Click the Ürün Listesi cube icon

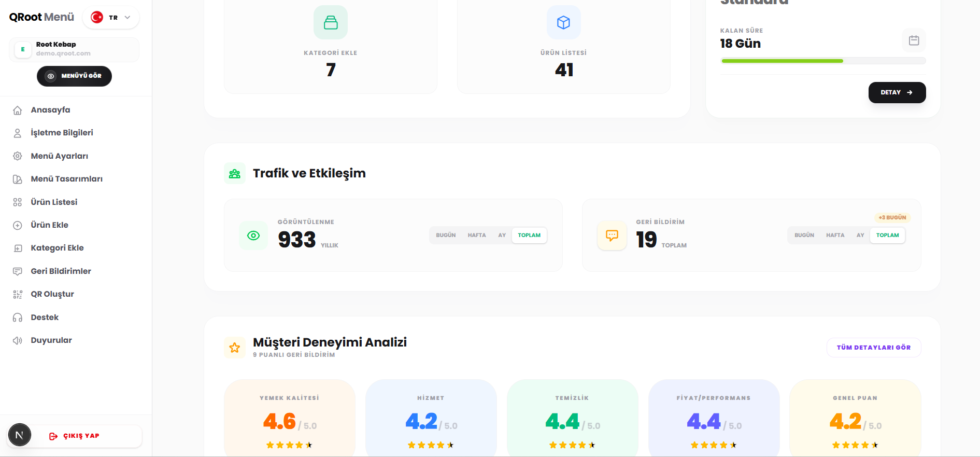[563, 23]
